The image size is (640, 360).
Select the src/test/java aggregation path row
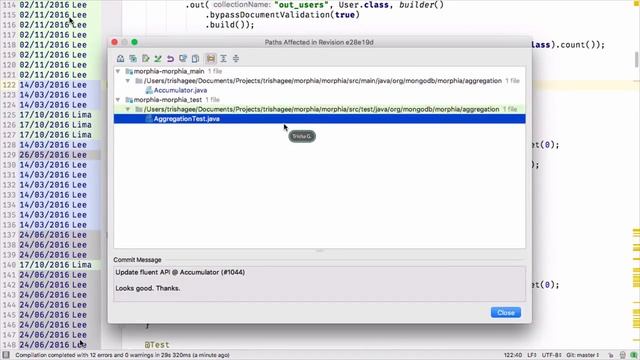pyautogui.click(x=321, y=109)
